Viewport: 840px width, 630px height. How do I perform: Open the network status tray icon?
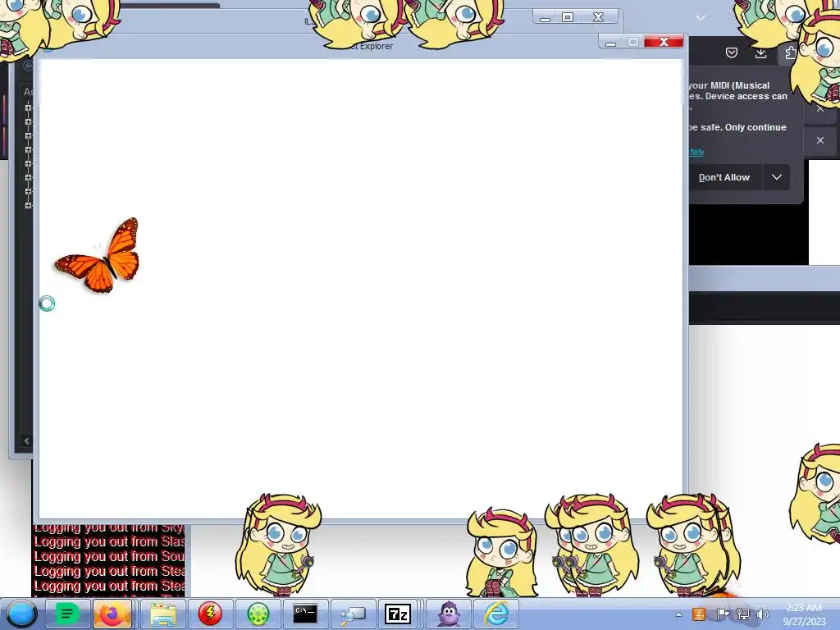743,614
